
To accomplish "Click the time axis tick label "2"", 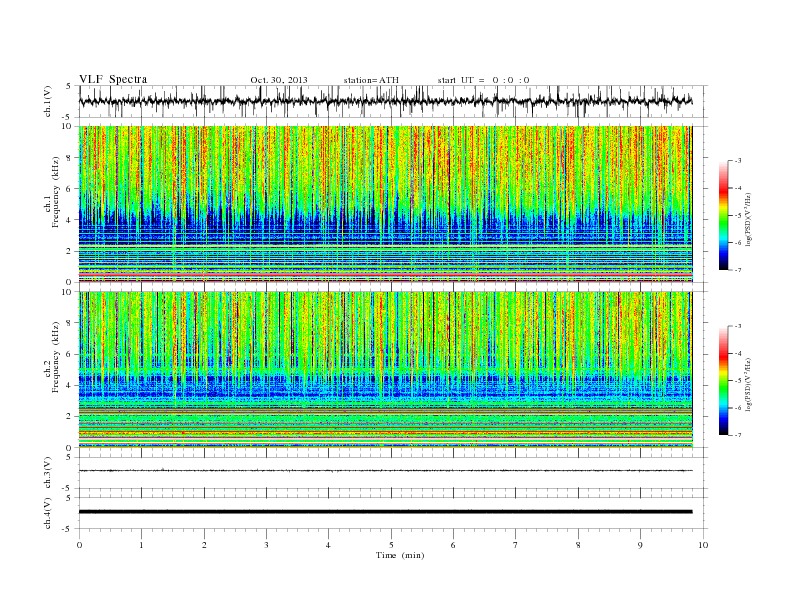I will [x=204, y=545].
